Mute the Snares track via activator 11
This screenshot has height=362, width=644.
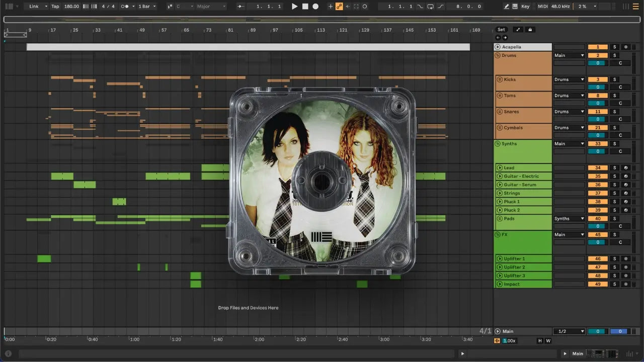[x=598, y=112]
